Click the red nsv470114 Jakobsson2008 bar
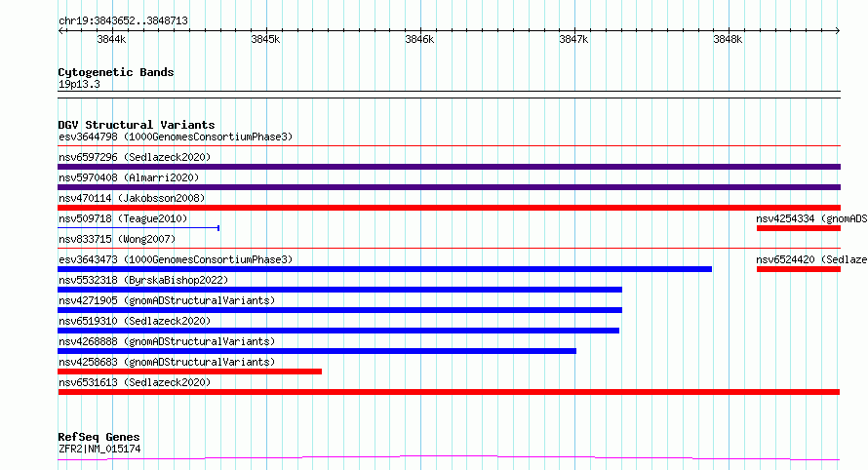868x470 pixels. click(449, 208)
